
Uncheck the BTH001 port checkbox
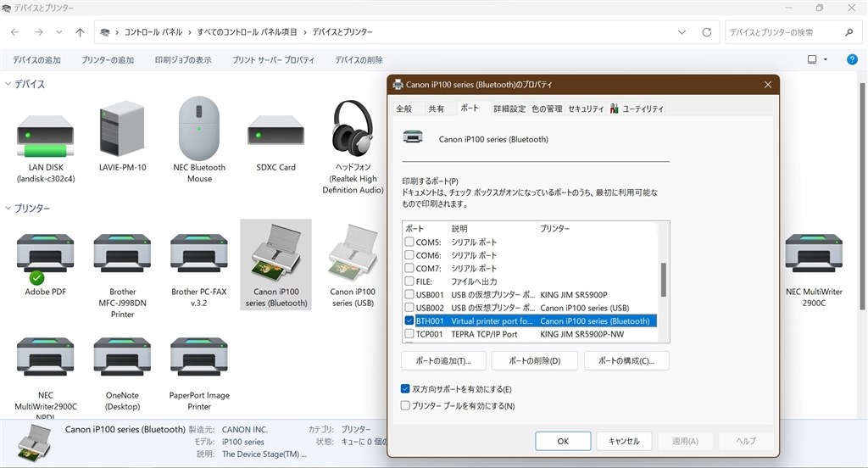point(409,320)
